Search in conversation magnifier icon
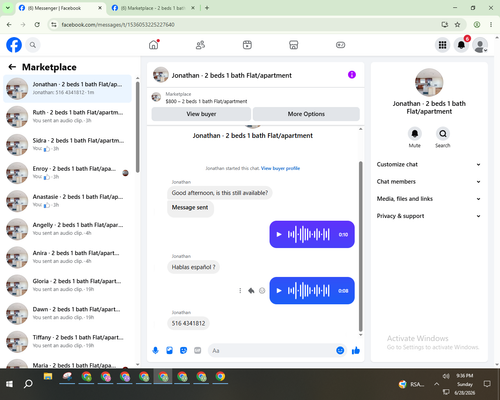 443,134
